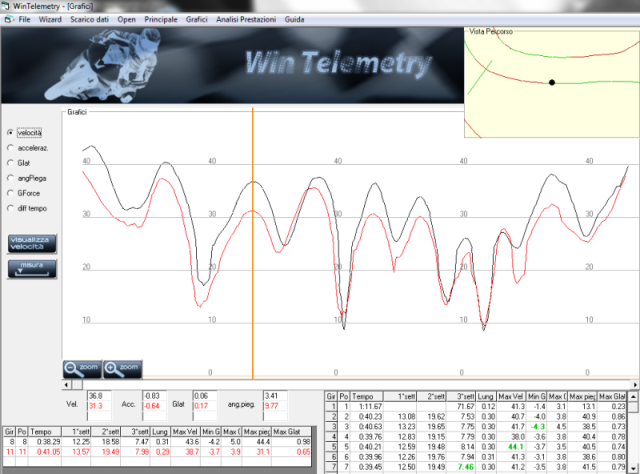Click the misura button
The image size is (640, 474).
pos(32,269)
